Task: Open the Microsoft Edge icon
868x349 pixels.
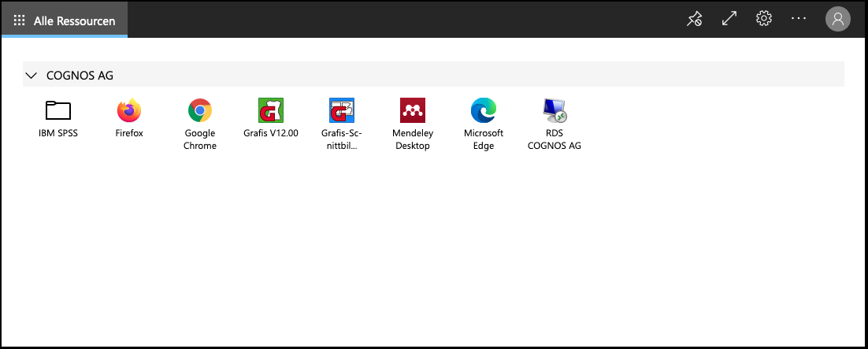Action: coord(483,110)
